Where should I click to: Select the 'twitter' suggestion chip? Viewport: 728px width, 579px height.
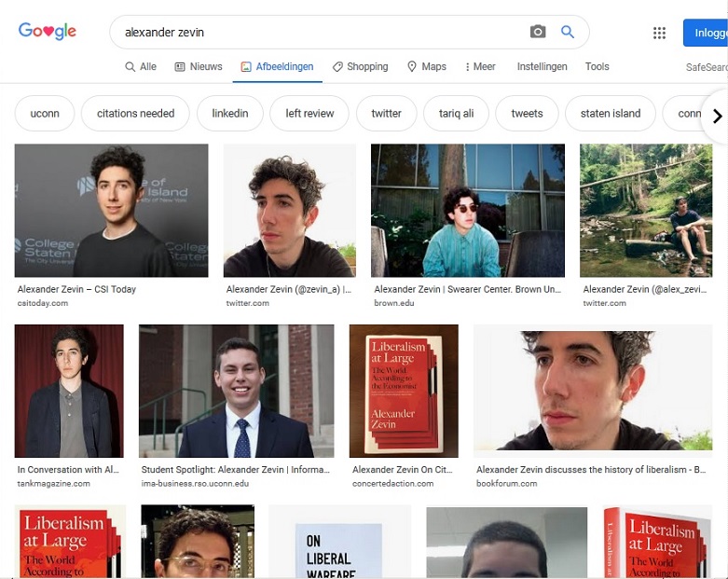(x=386, y=114)
